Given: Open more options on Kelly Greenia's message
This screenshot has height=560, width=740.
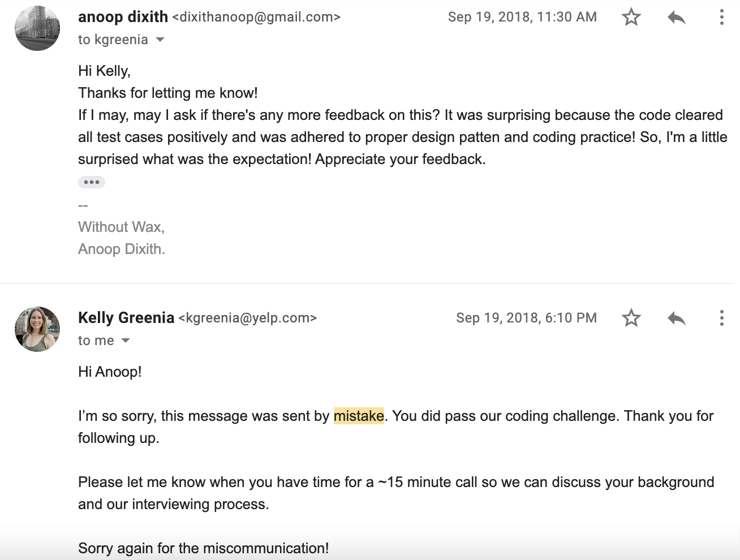Looking at the screenshot, I should click(x=721, y=318).
